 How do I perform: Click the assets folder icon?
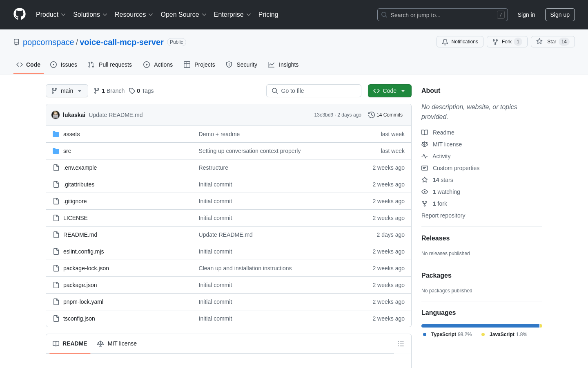tap(56, 134)
